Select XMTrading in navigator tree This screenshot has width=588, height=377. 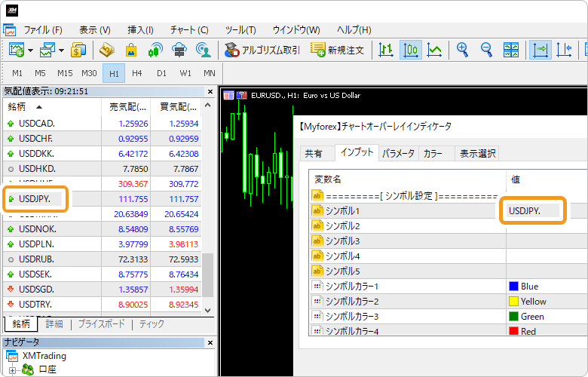tap(44, 356)
